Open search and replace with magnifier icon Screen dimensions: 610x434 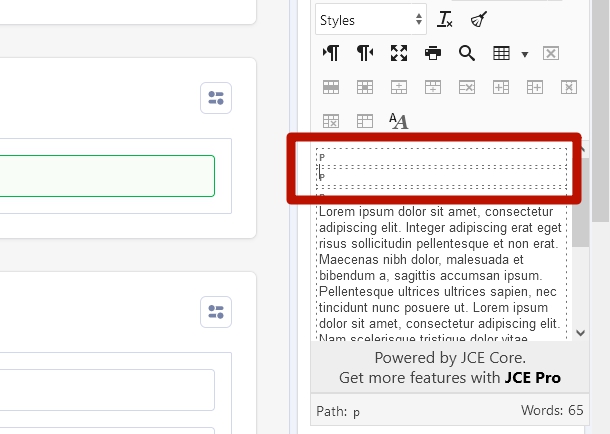(467, 53)
